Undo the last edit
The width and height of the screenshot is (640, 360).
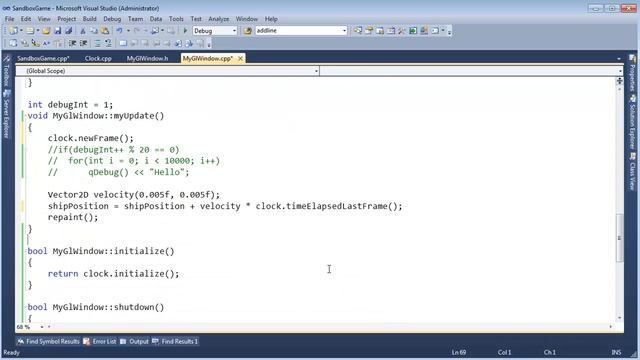pos(120,31)
